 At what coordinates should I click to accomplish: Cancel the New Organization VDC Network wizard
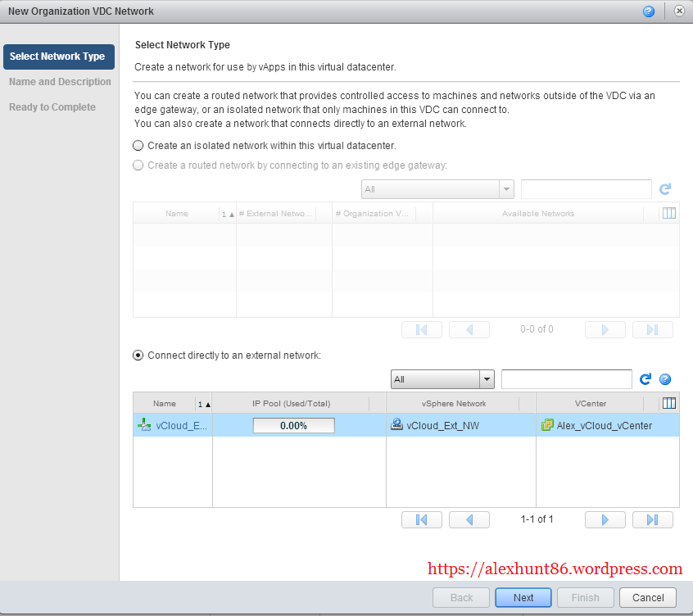[x=648, y=597]
